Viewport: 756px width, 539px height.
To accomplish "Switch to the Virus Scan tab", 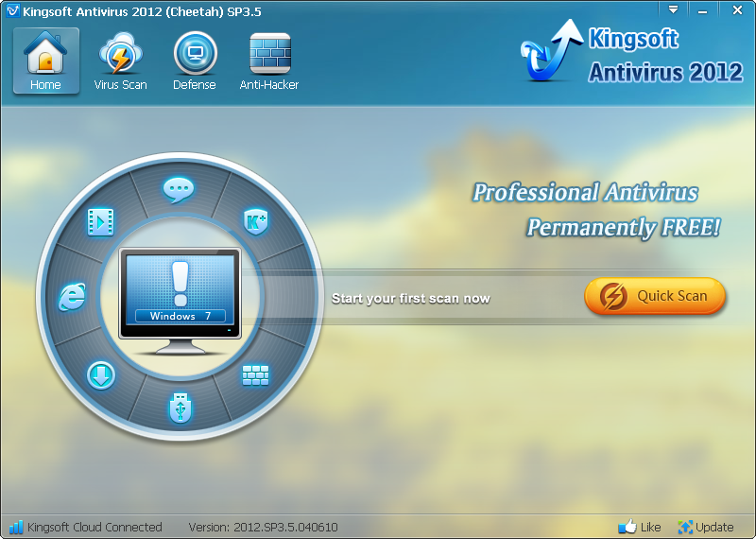I will coord(121,61).
